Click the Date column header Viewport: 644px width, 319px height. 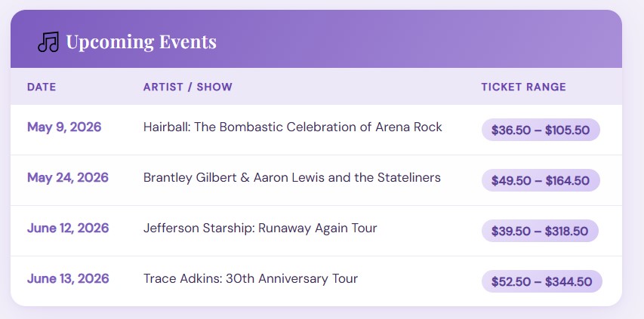tap(42, 87)
